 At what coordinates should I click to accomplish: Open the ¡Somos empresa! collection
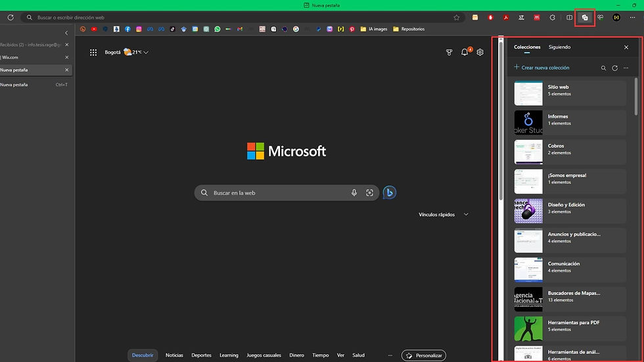coord(570,181)
